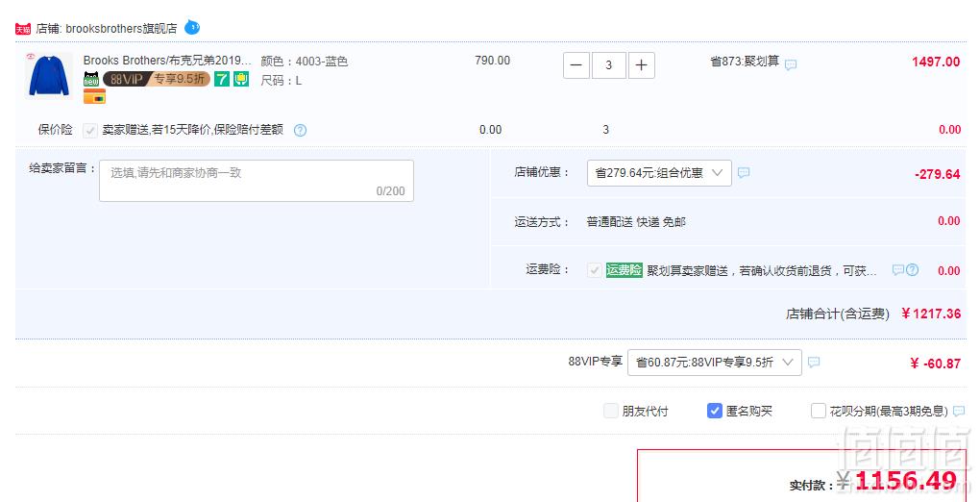Click comment icon beside 88VIP专享 dropdown
The image size is (980, 502).
[814, 363]
